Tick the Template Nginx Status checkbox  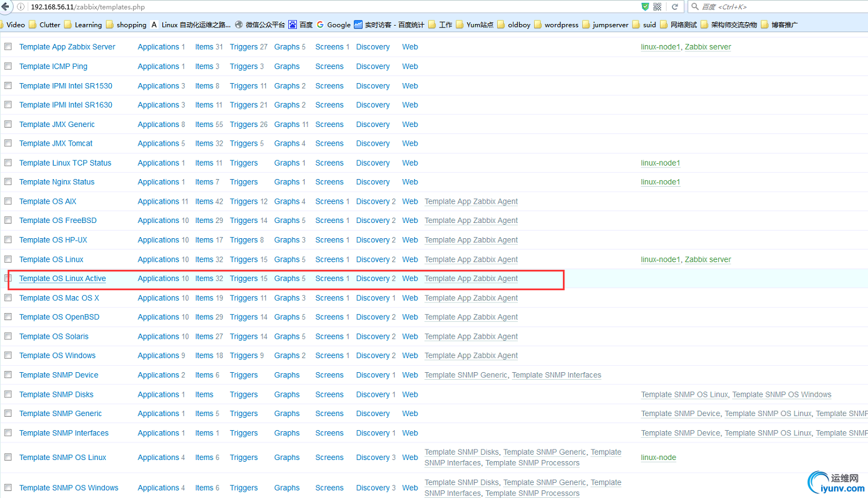(x=8, y=182)
